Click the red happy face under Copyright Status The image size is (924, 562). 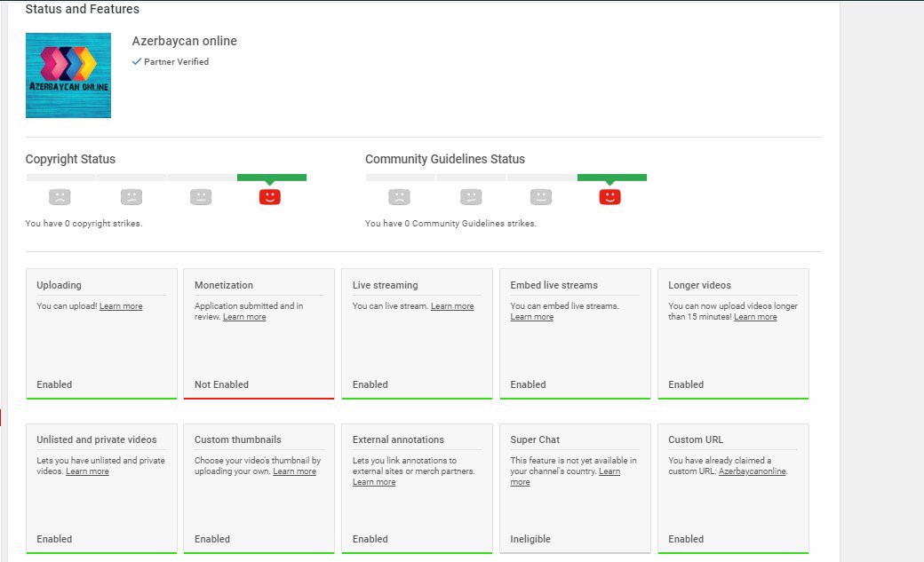point(270,197)
